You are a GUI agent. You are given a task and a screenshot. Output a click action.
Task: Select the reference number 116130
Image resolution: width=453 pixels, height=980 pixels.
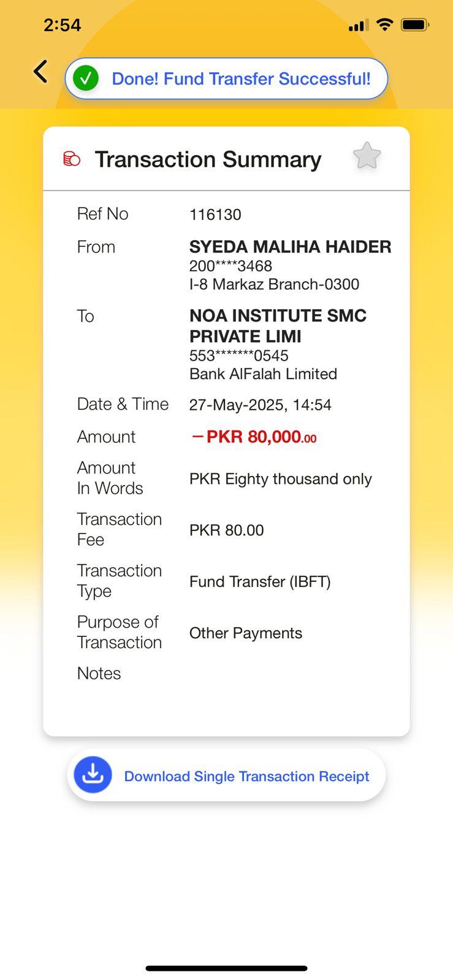[x=215, y=214]
